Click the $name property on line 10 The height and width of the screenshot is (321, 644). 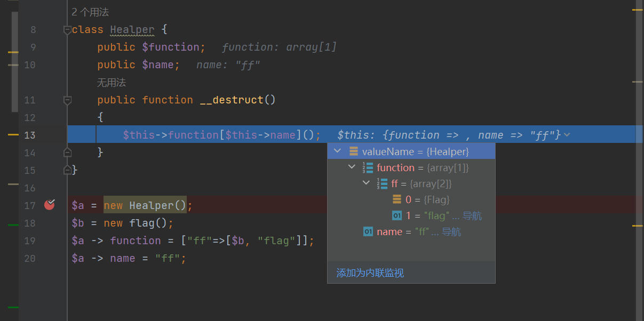pyautogui.click(x=158, y=65)
